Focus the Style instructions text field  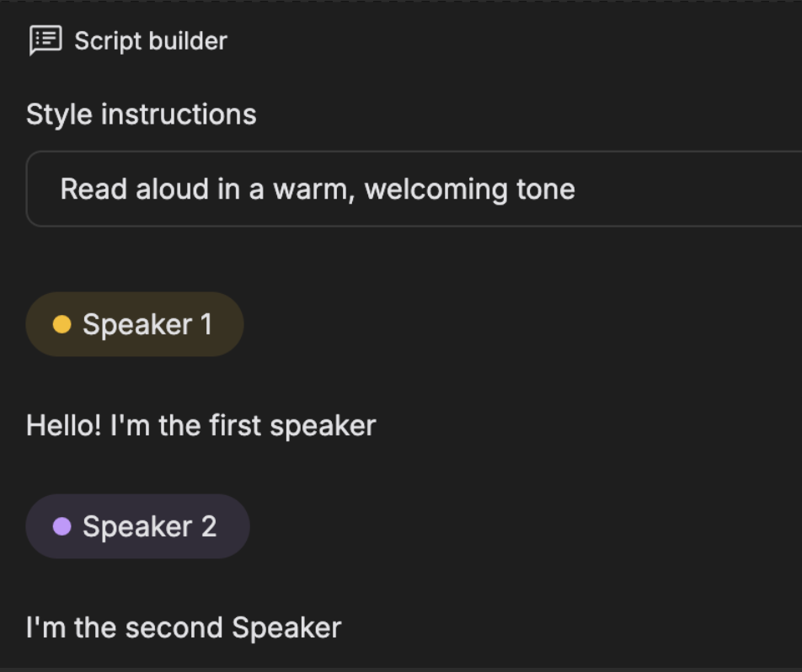pos(414,189)
